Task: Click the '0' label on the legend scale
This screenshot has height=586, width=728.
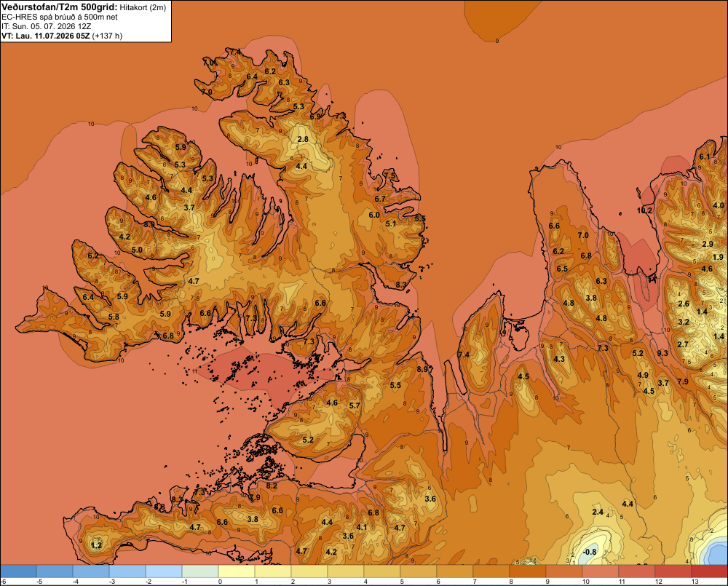Action: click(220, 582)
